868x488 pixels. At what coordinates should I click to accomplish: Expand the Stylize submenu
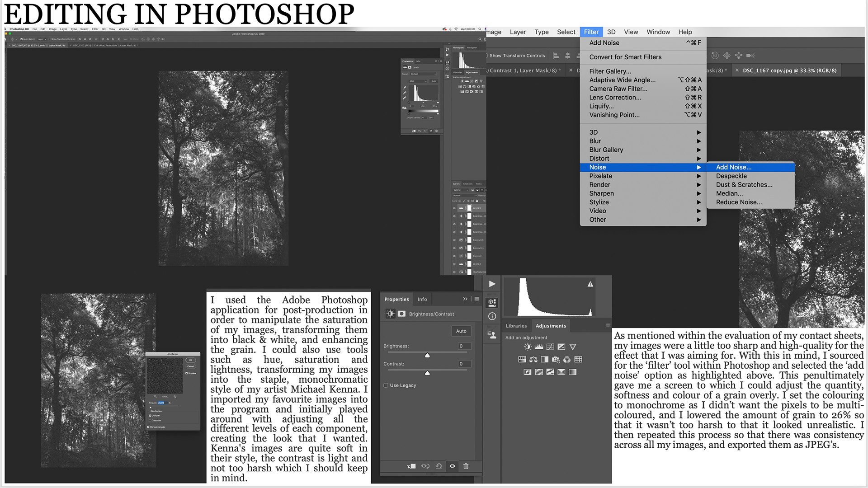[x=643, y=202]
